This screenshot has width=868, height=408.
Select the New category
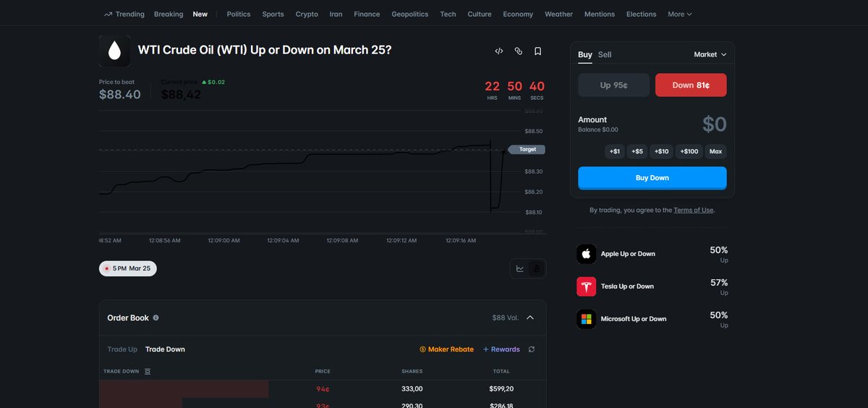[200, 14]
